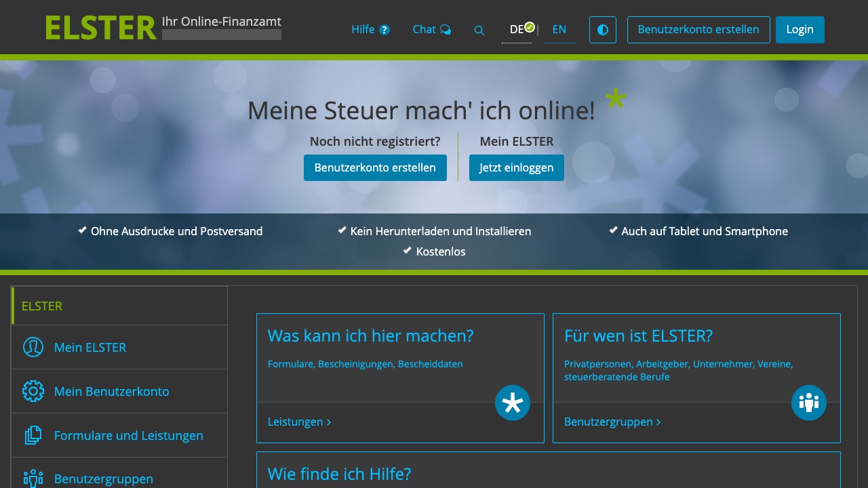Screen dimensions: 868x488
Task: Click the Formulare und Leistungen documents icon
Action: [33, 435]
